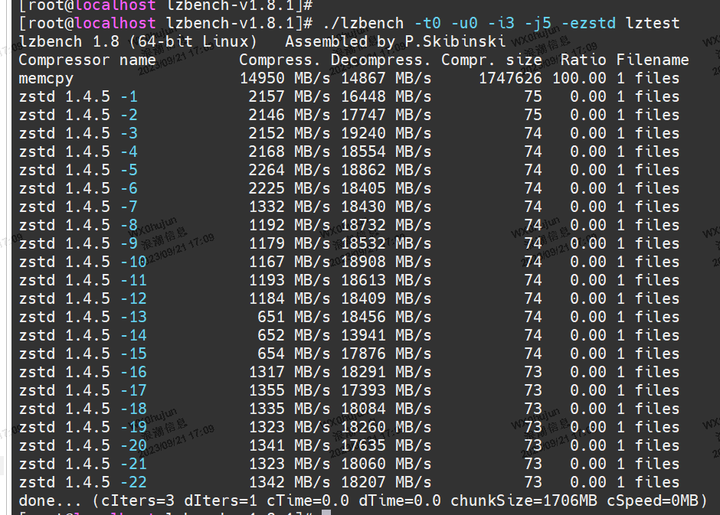Click compress speed 651 MB/s
720x515 pixels.
tap(294, 317)
